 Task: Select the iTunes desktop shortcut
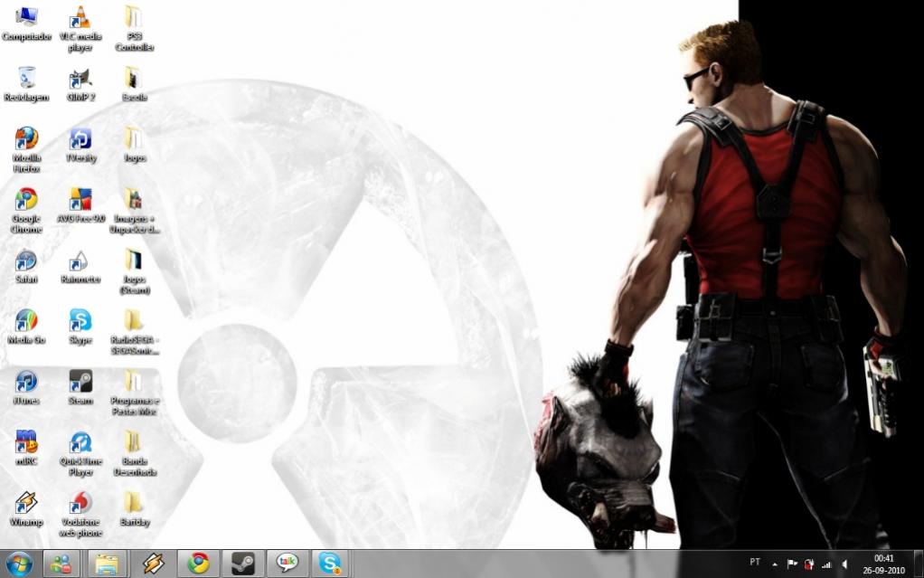tap(26, 387)
